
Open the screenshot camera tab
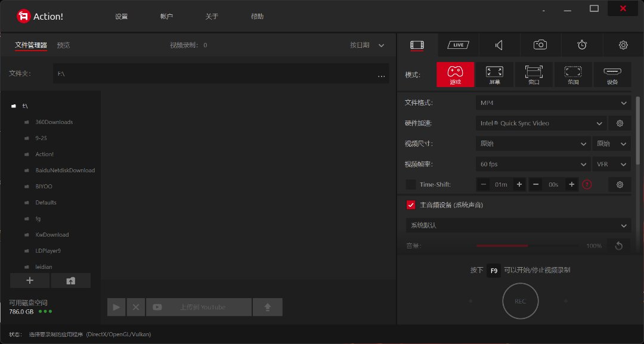540,45
